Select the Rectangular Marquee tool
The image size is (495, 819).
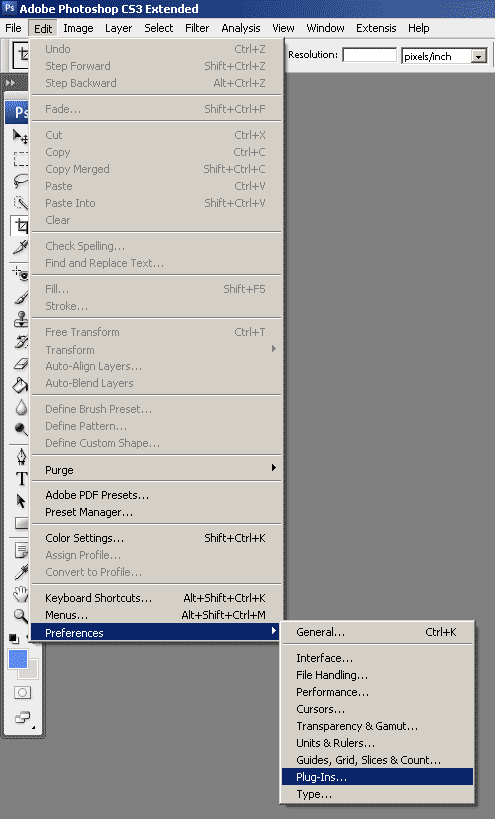point(20,159)
